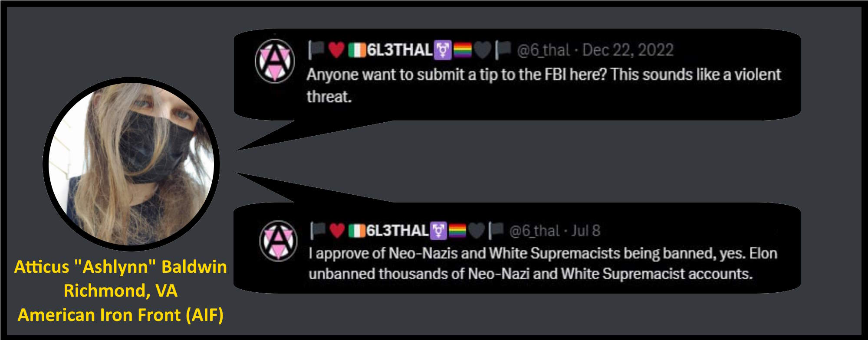Screen dimensions: 868x340
Task: Select the transgender symbol emoji in the Dec 22 tweet
Action: (x=443, y=50)
